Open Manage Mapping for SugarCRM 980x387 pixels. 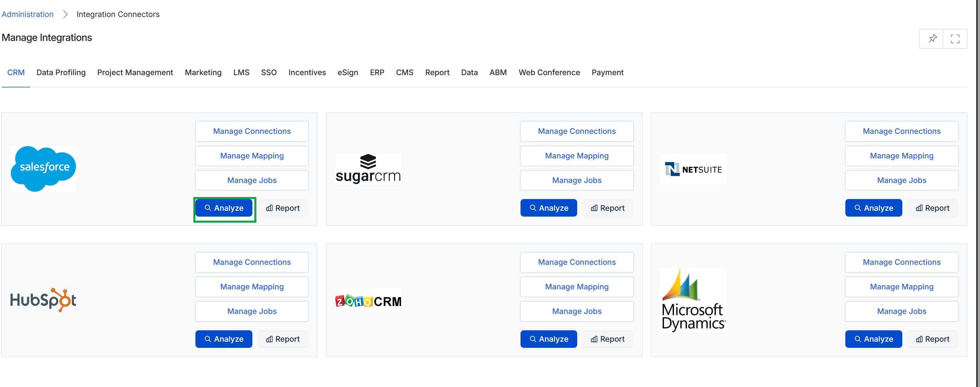click(x=577, y=156)
